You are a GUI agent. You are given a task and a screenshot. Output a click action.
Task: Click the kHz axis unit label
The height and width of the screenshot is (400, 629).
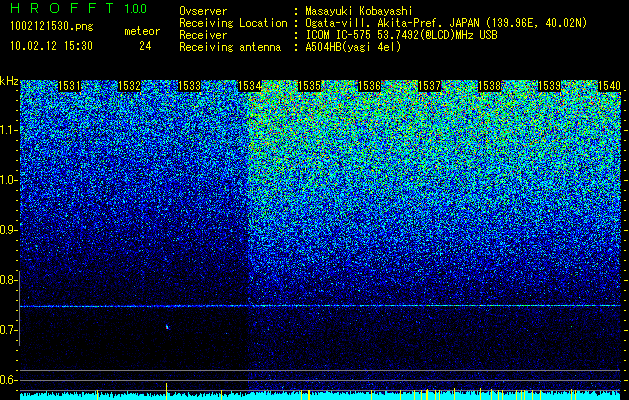(x=9, y=81)
